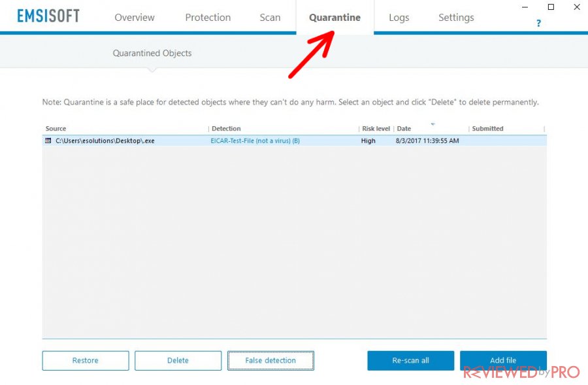Open the Overview tab
The width and height of the screenshot is (588, 385).
pyautogui.click(x=134, y=18)
